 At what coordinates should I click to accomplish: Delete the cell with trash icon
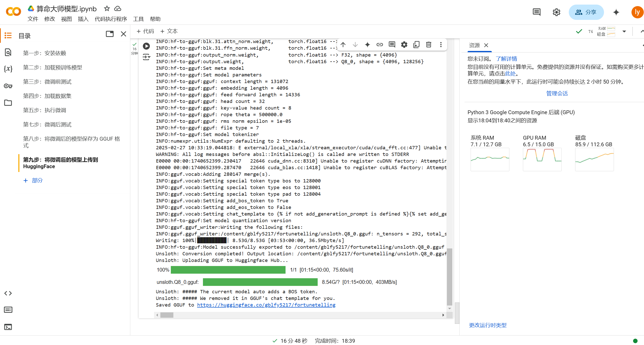tap(429, 45)
